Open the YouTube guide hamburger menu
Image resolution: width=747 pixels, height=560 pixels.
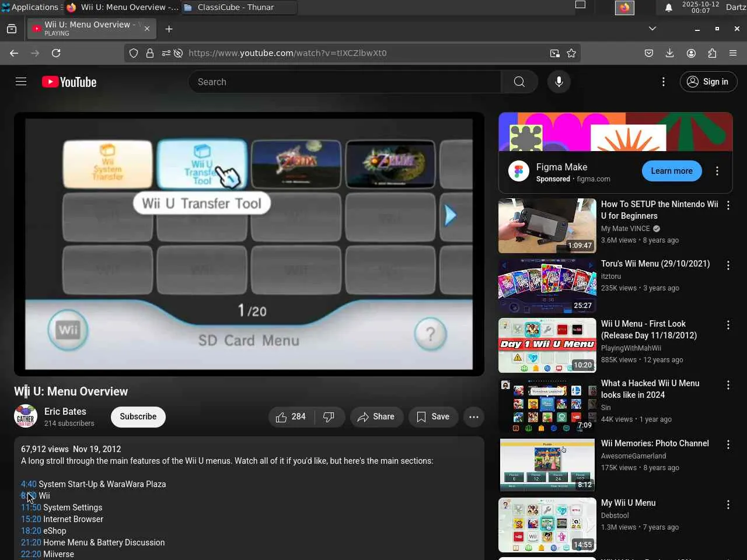[21, 82]
